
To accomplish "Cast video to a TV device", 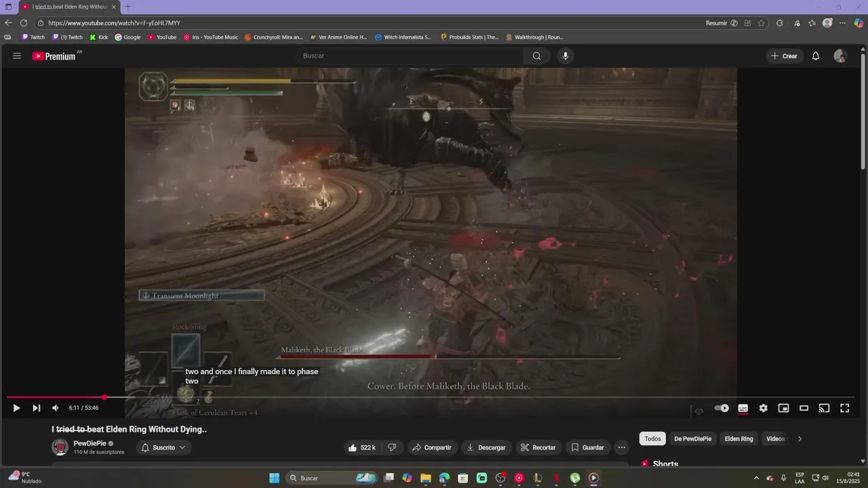I will pyautogui.click(x=825, y=408).
